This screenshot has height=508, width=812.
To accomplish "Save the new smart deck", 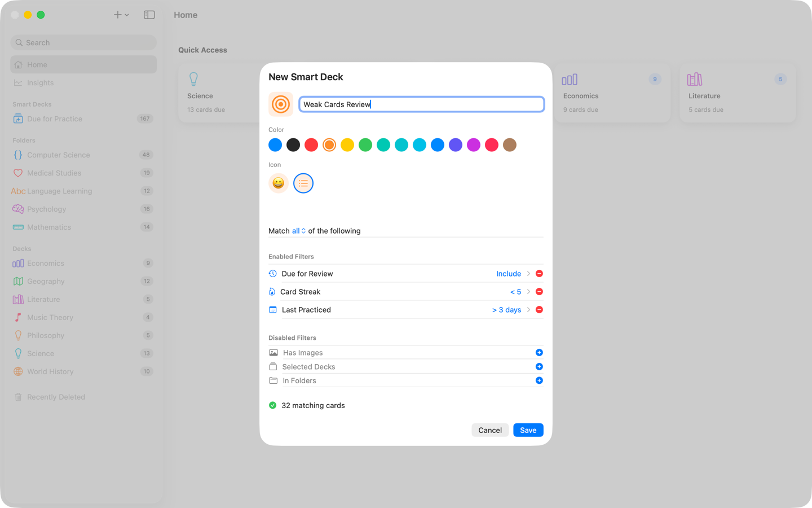I will click(x=528, y=430).
